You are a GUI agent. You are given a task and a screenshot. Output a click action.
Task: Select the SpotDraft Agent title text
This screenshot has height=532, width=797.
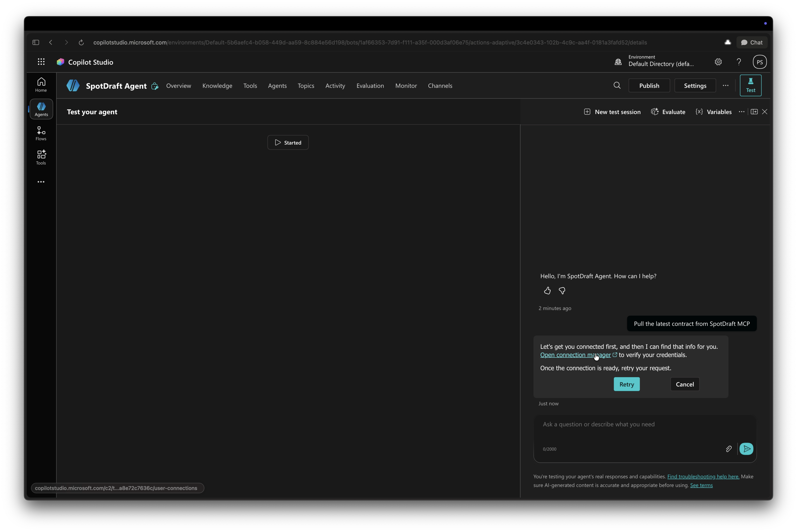[x=116, y=86]
